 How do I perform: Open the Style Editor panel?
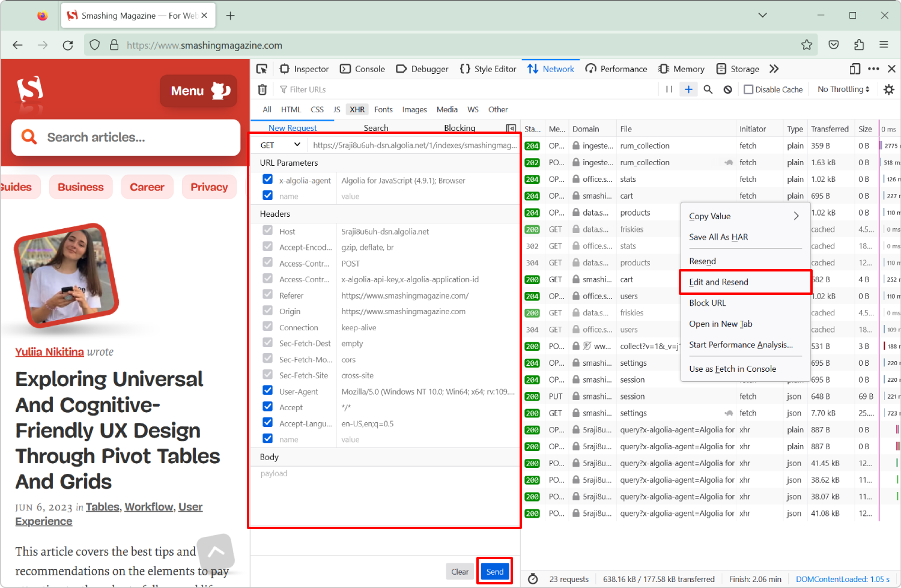pos(488,68)
